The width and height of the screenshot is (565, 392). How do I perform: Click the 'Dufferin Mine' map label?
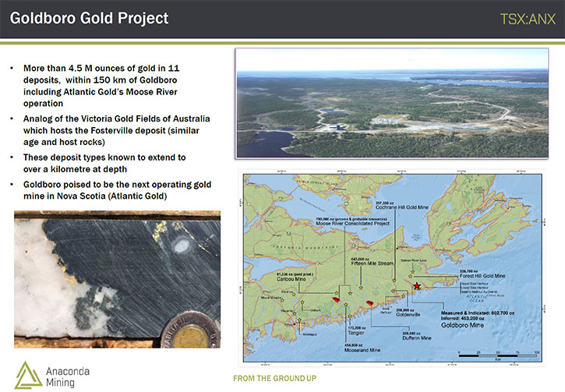tap(417, 338)
